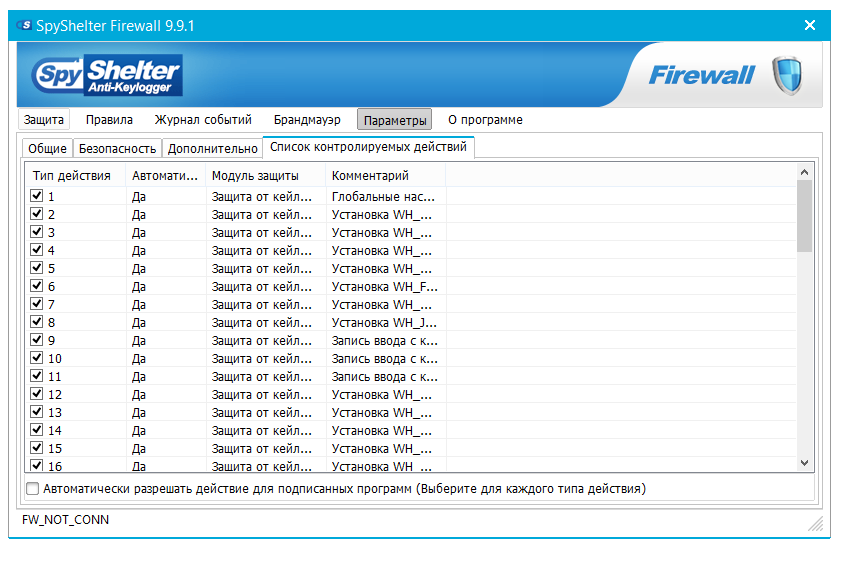Sort by the Автомати... column header
Viewport: 853px width, 561px height.
click(165, 176)
